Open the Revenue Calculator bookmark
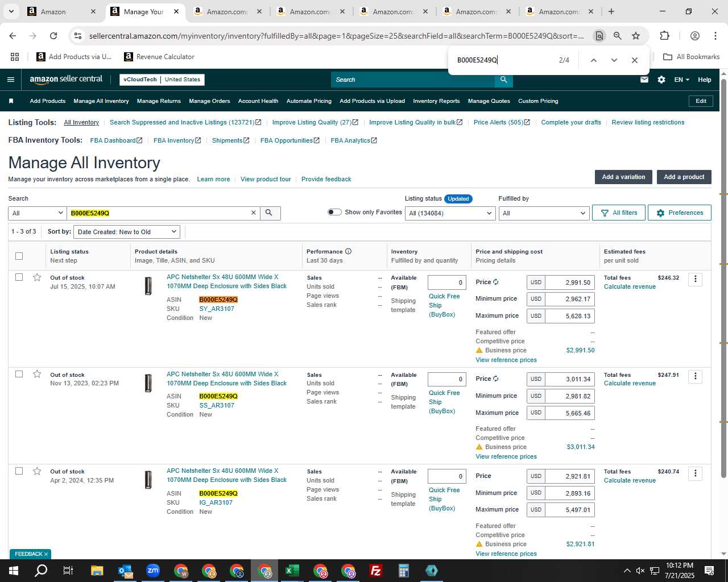 [159, 57]
